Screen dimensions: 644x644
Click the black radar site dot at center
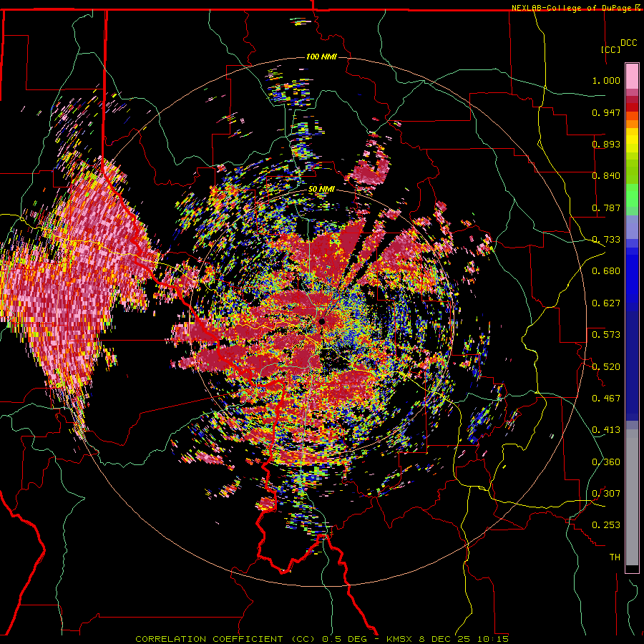tap(322, 321)
